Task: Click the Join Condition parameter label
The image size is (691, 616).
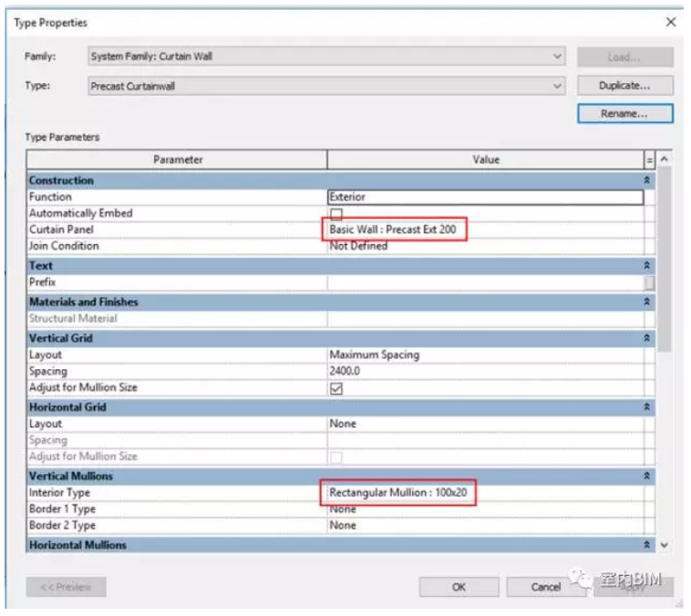Action: coord(64,246)
